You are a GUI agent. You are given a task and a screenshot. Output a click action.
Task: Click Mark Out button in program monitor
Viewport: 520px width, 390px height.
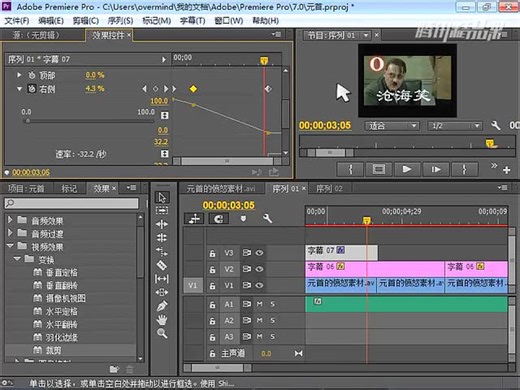click(x=464, y=169)
